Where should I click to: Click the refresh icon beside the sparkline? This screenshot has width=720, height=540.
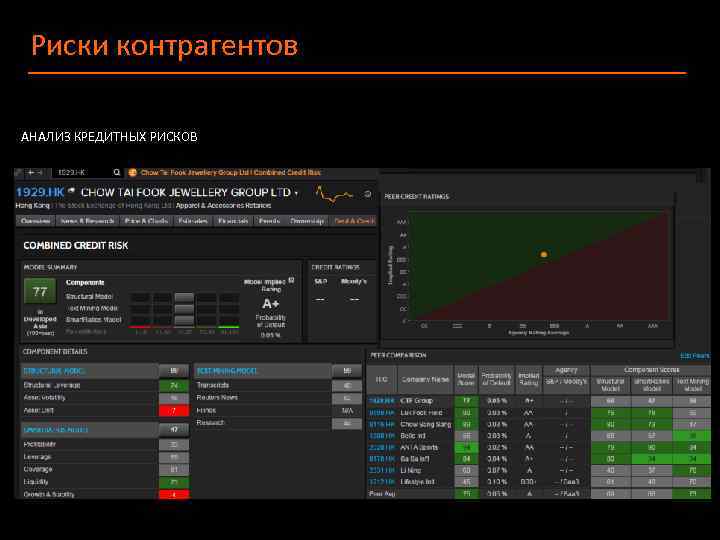coord(367,194)
